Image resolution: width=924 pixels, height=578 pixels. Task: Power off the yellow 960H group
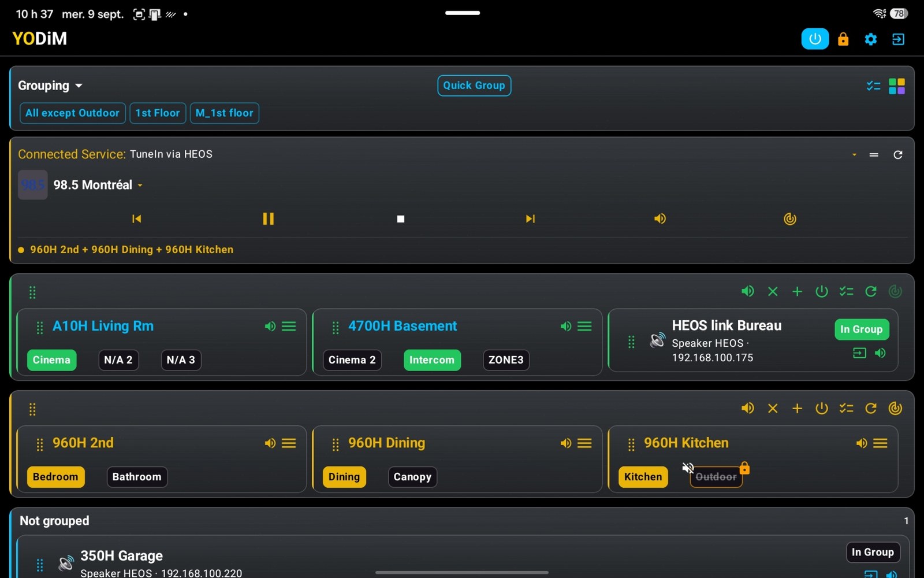coord(821,408)
